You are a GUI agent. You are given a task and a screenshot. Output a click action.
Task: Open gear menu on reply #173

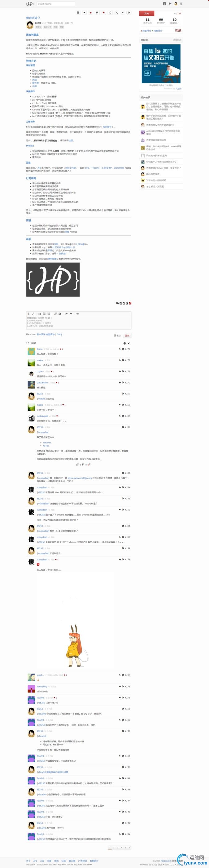123,349
